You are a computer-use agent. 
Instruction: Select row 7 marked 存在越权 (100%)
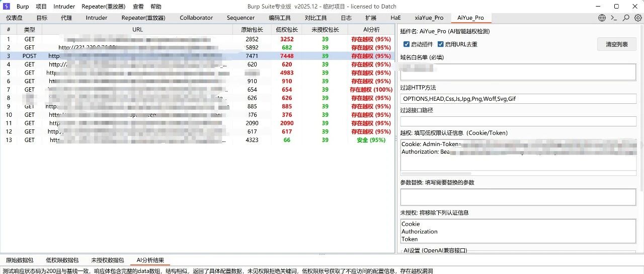[x=197, y=90]
